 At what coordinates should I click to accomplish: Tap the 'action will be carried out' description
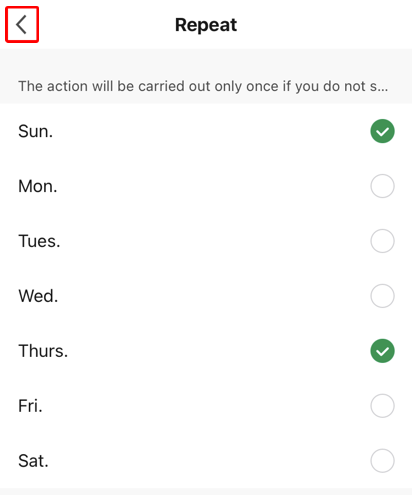pyautogui.click(x=203, y=86)
